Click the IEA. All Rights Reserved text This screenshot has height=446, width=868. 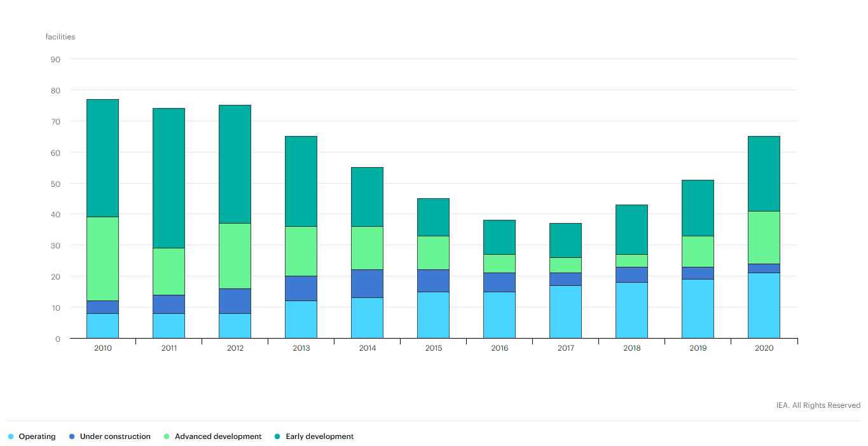coord(818,405)
